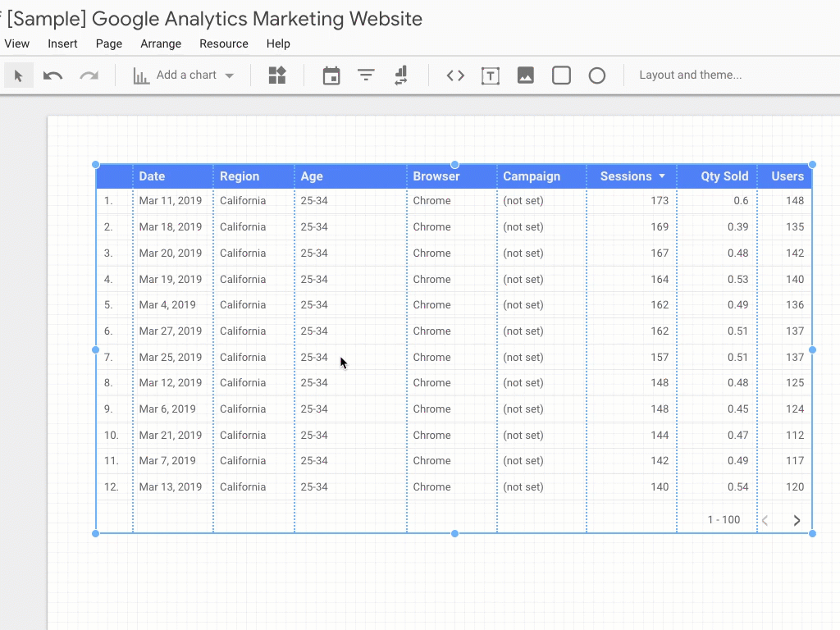
Task: Expand the Add a chart dropdown
Action: tap(230, 75)
